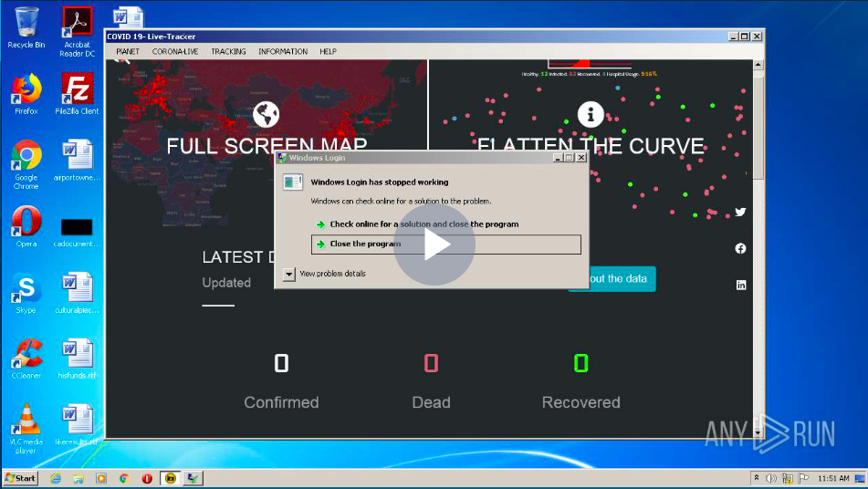
Task: Select the culturalpiec Word document icon
Action: point(77,292)
